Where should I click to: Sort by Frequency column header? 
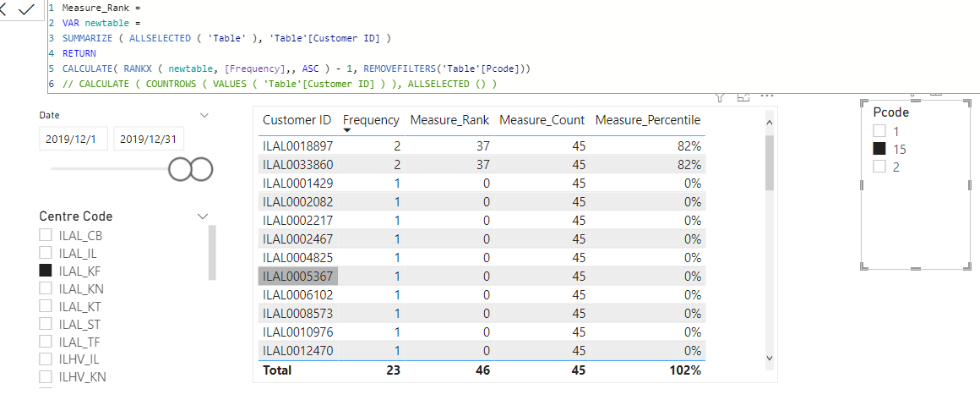(371, 120)
